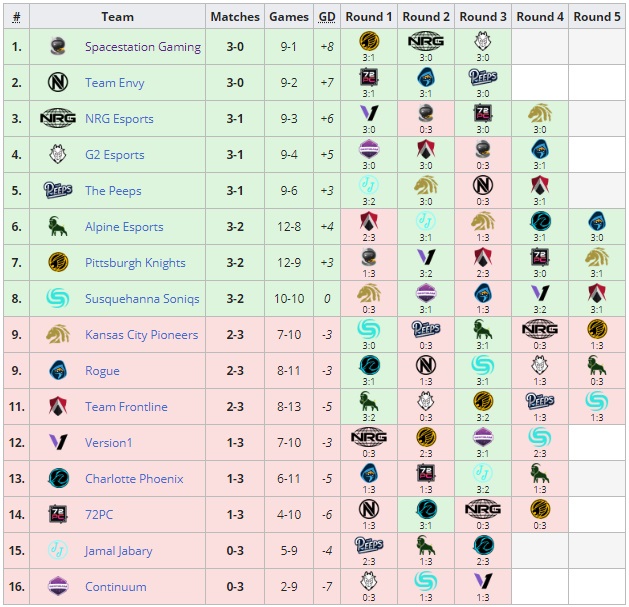Open the 72PC logo in the Team column
Image resolution: width=629 pixels, height=607 pixels.
coord(58,514)
